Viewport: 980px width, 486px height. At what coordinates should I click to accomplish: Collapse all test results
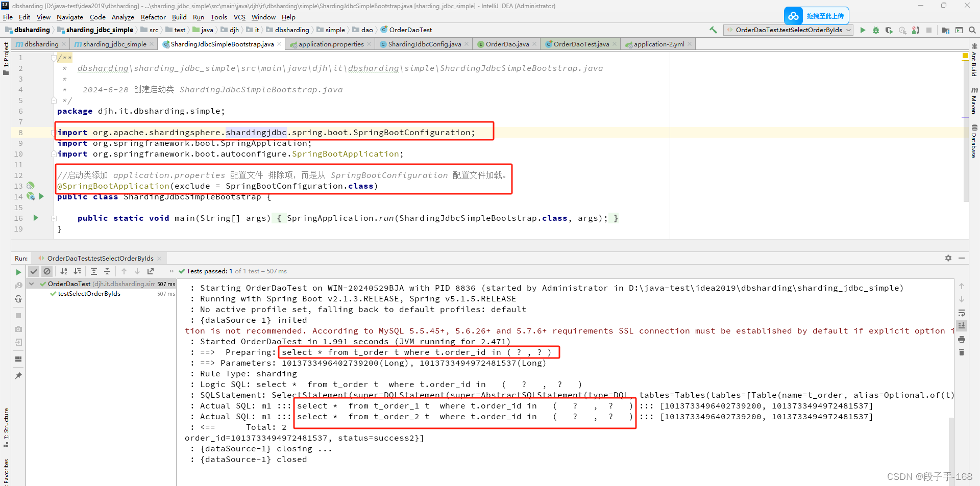(107, 271)
